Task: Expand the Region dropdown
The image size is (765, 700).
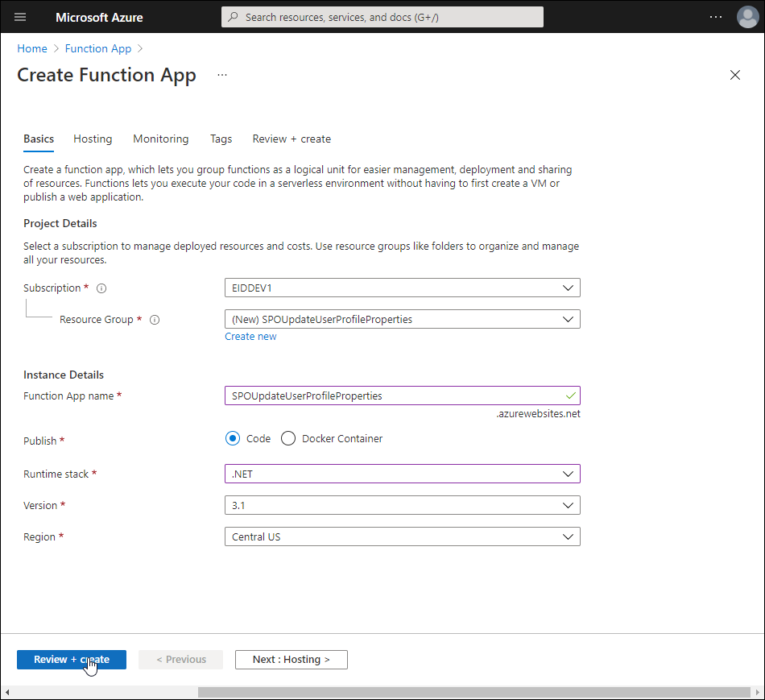Action: click(402, 536)
